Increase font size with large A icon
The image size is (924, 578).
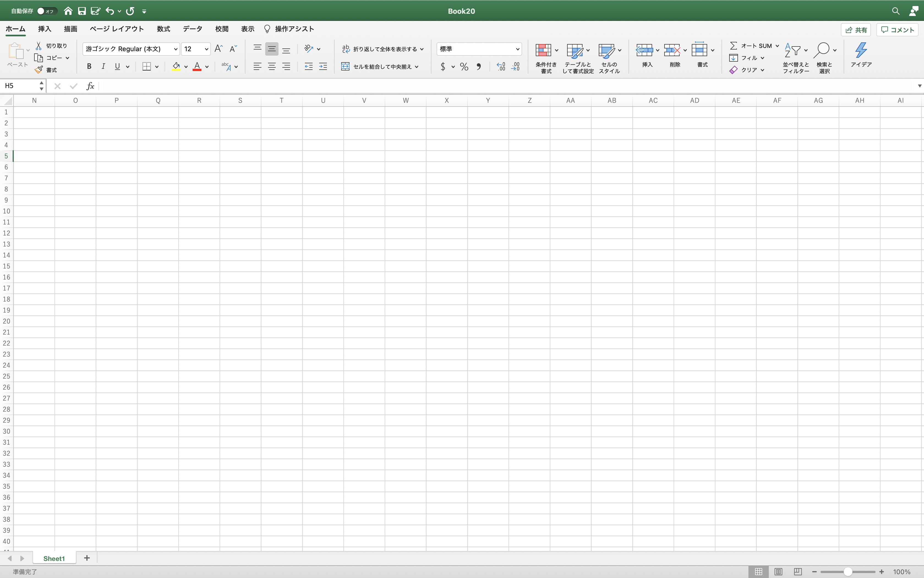coord(218,48)
